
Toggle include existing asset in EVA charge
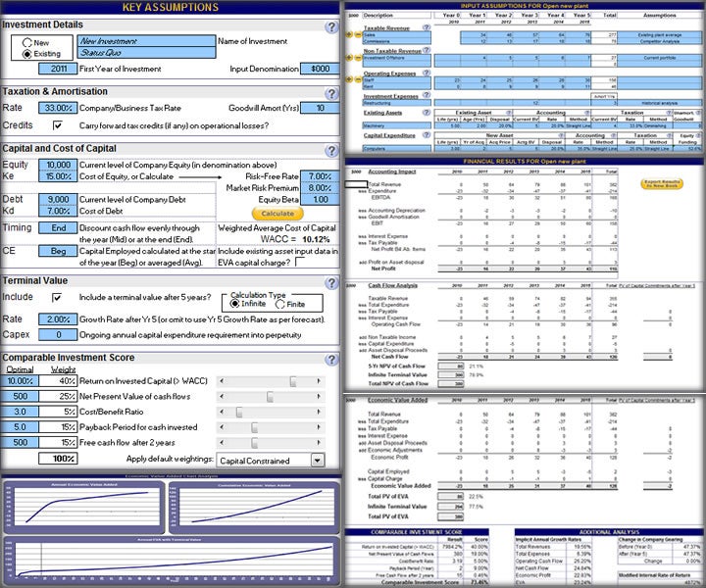coord(300,262)
